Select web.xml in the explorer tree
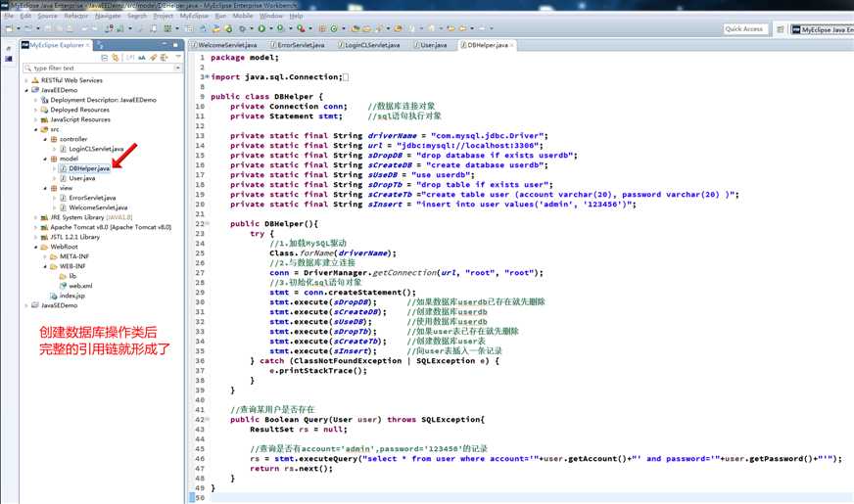The width and height of the screenshot is (854, 504). [75, 287]
